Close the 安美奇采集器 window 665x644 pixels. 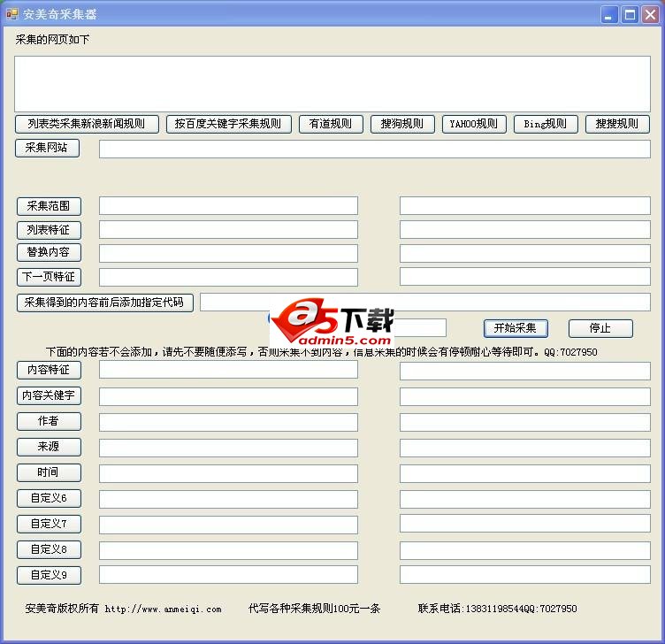(650, 15)
